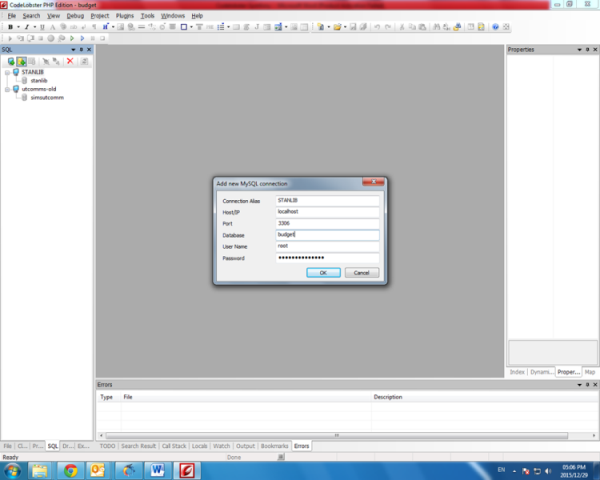This screenshot has height=480, width=600.
Task: Collapse the STANLIB connection tree node
Action: point(5,72)
